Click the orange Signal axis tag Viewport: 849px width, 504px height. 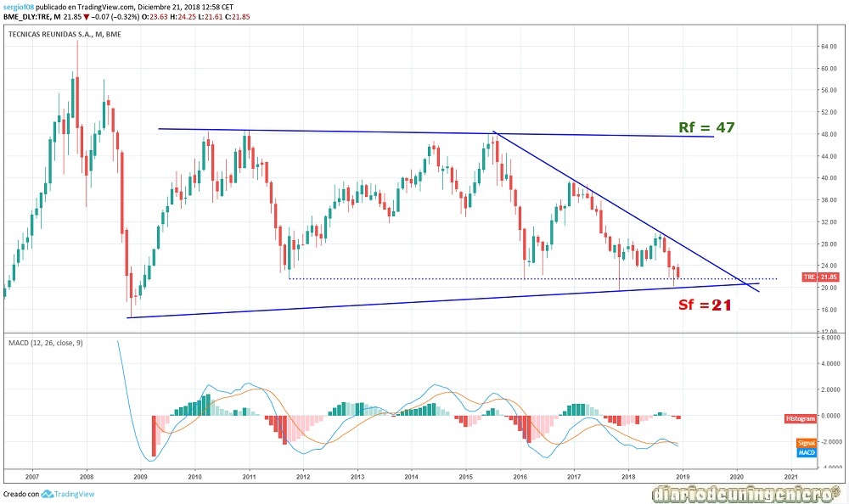coord(807,443)
